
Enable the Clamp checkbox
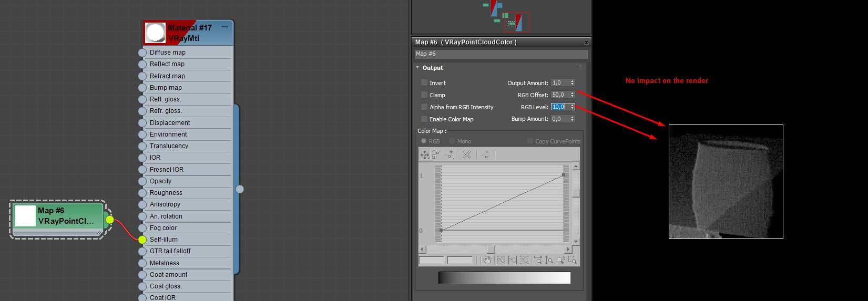coord(424,95)
